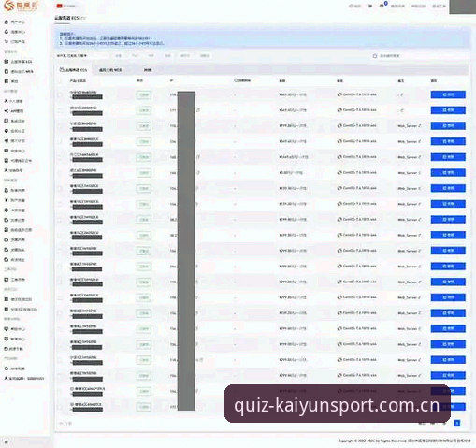Click the blue button in the ¥5.00 row
This screenshot has height=448, width=476.
click(x=448, y=172)
